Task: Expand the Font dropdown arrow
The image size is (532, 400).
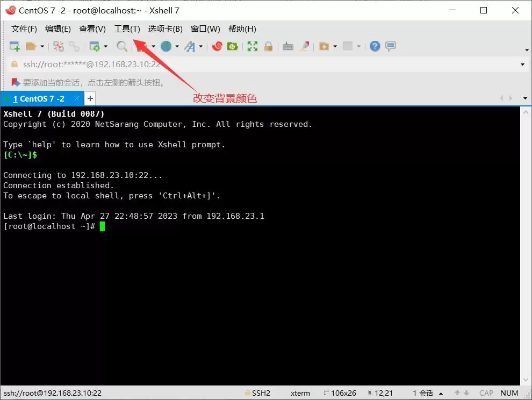Action: [x=201, y=46]
